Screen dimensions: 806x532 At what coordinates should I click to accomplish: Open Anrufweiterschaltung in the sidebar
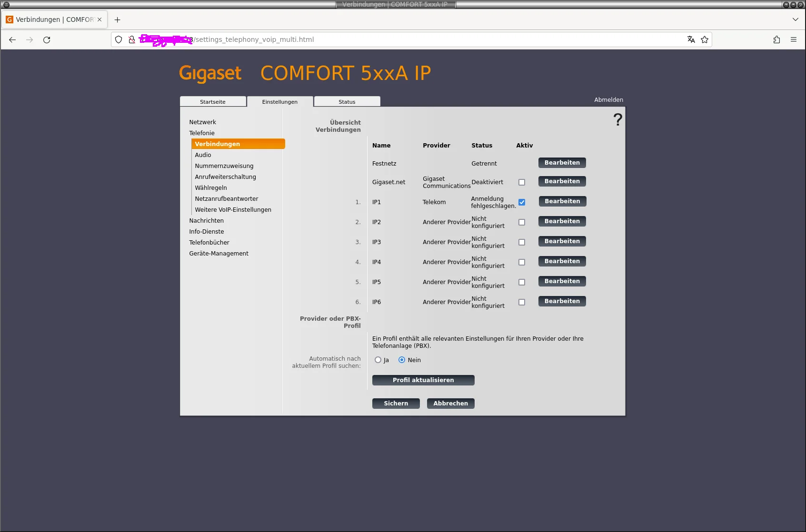[226, 177]
